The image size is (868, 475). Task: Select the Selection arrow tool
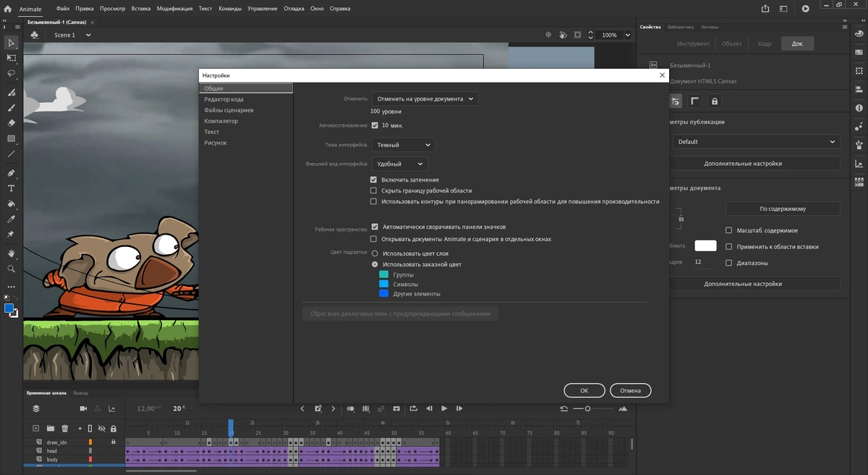[11, 43]
